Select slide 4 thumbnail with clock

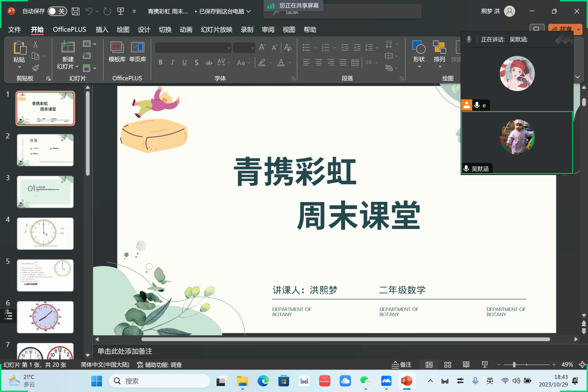pyautogui.click(x=45, y=233)
